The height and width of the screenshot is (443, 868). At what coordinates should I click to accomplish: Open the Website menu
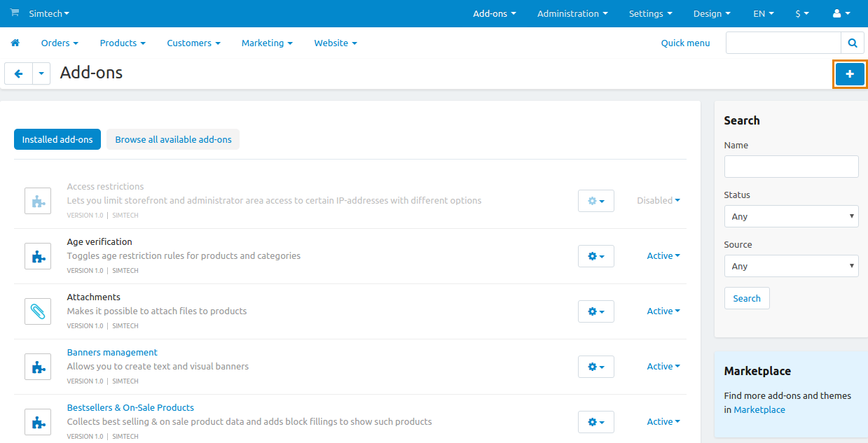[336, 43]
